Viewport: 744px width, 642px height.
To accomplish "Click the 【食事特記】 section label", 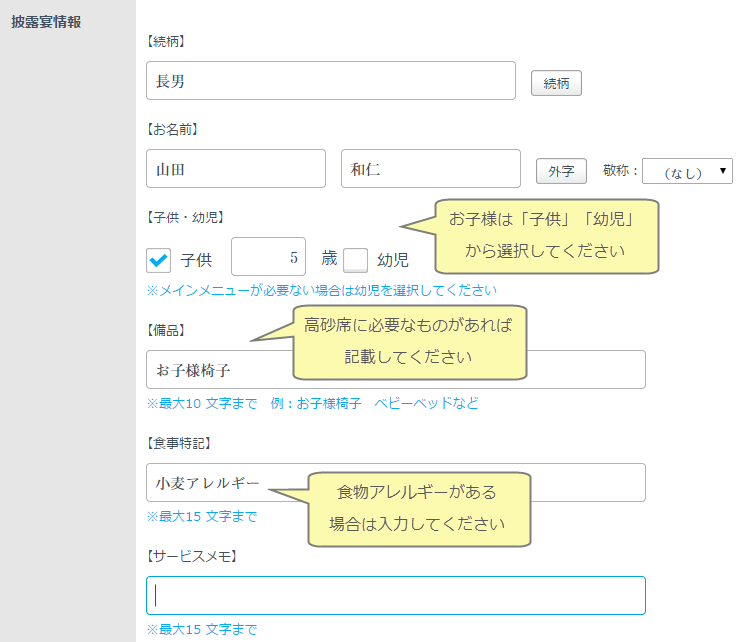I will [x=180, y=442].
